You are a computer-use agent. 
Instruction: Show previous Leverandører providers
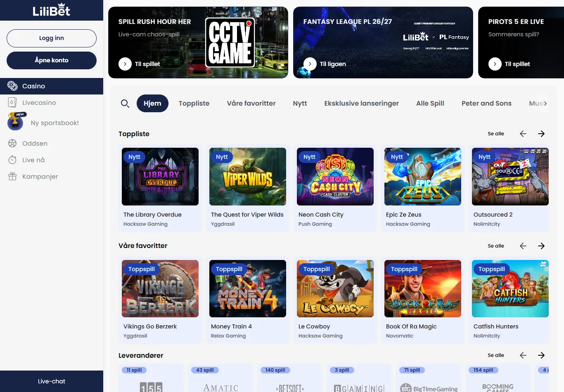[x=523, y=355]
